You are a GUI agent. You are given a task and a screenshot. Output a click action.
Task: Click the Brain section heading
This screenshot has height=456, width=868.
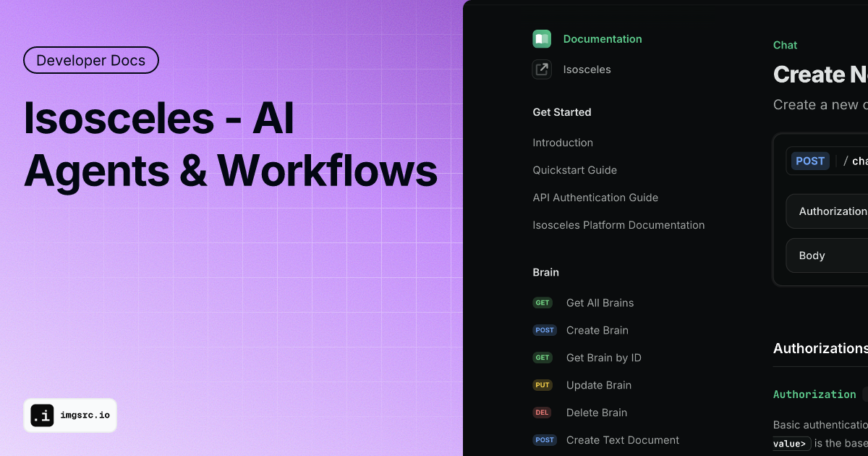(x=546, y=272)
